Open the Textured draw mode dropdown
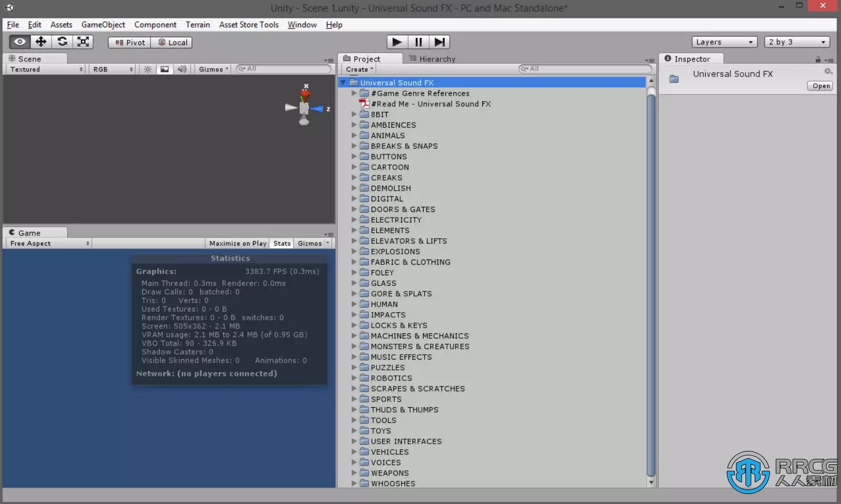Viewport: 841px width, 504px height. (46, 69)
